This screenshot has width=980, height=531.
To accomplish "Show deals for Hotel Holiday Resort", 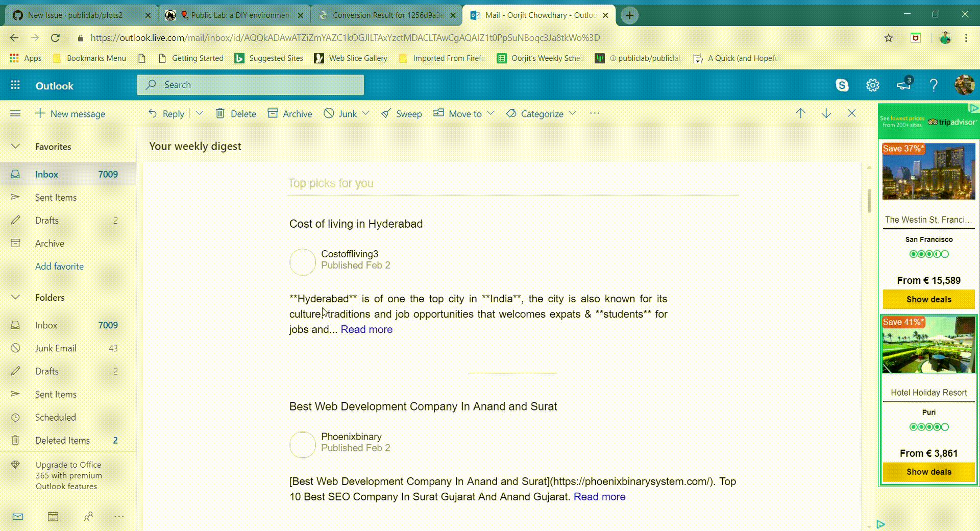I will [928, 472].
